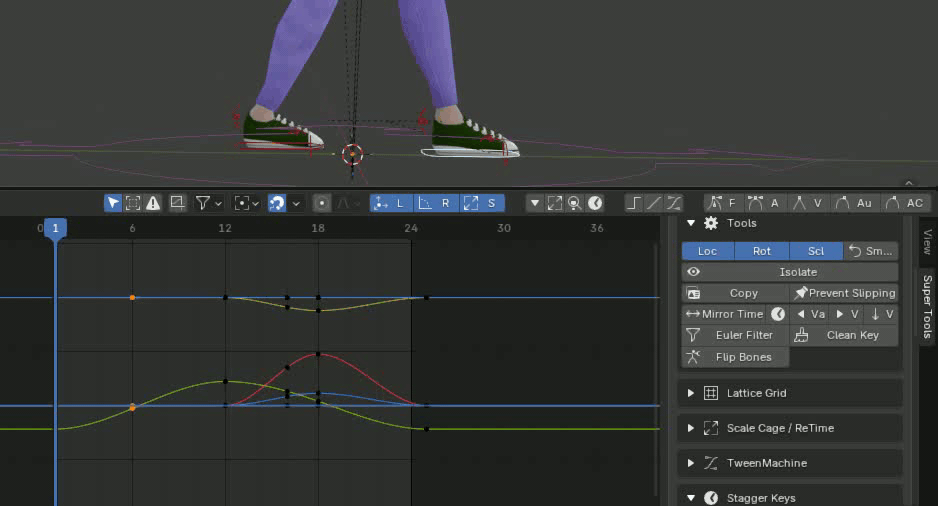Collapse the Stagger Keys panel

(x=691, y=498)
